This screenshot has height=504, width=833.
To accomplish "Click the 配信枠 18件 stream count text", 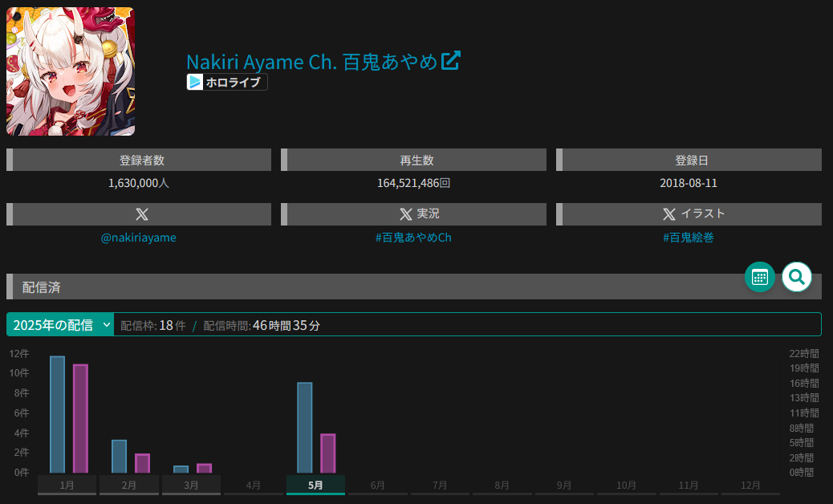I will [x=153, y=326].
